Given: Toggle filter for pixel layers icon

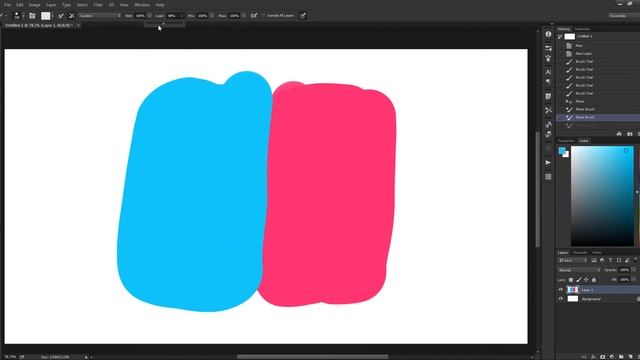Looking at the screenshot, I should pyautogui.click(x=594, y=260).
